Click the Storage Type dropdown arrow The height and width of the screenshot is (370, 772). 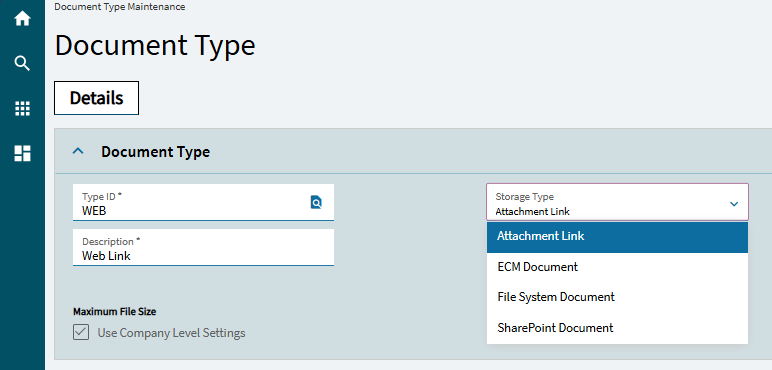[734, 203]
